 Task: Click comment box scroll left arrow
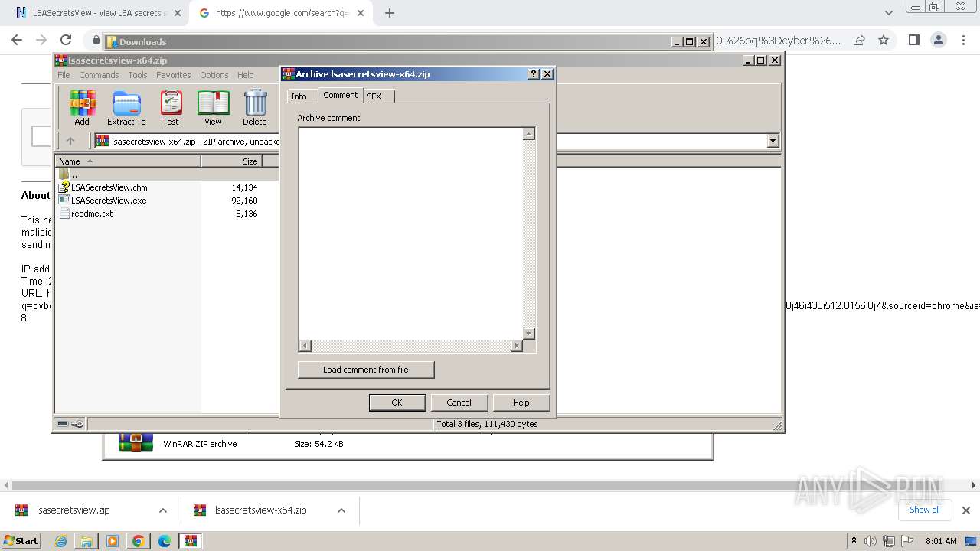[305, 346]
